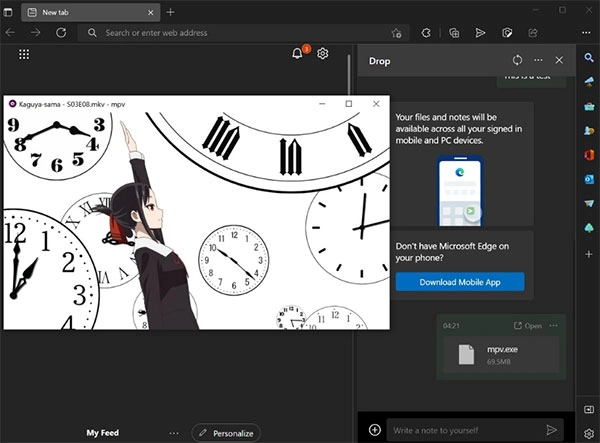600x443 pixels.
Task: Reload the current page
Action: 61,32
